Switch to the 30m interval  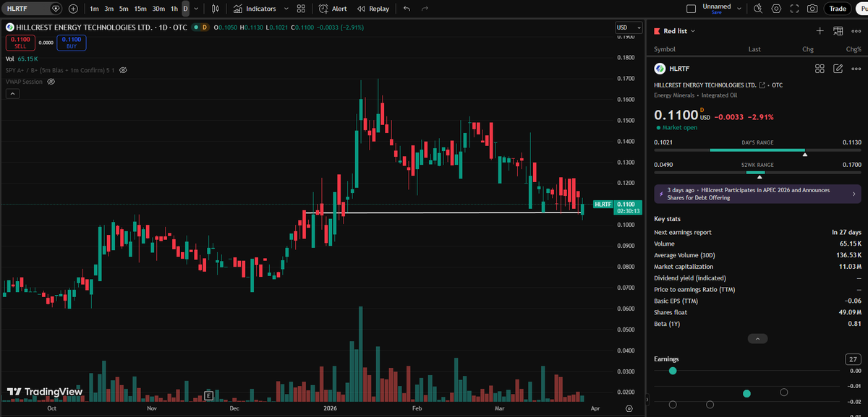158,9
